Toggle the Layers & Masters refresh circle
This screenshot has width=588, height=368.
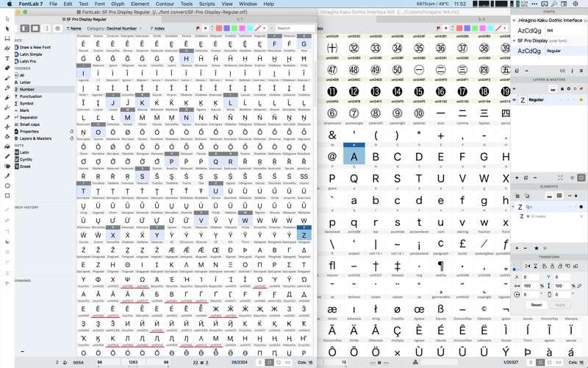click(x=71, y=138)
